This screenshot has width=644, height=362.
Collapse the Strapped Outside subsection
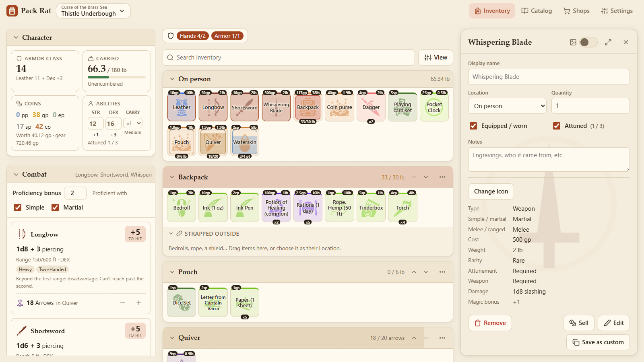pos(171,234)
